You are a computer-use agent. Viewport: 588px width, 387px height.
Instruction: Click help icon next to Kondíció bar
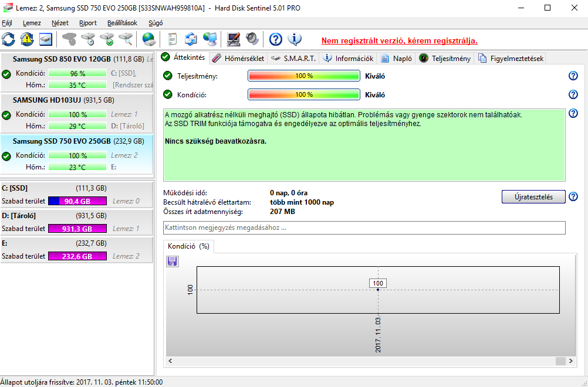573,94
